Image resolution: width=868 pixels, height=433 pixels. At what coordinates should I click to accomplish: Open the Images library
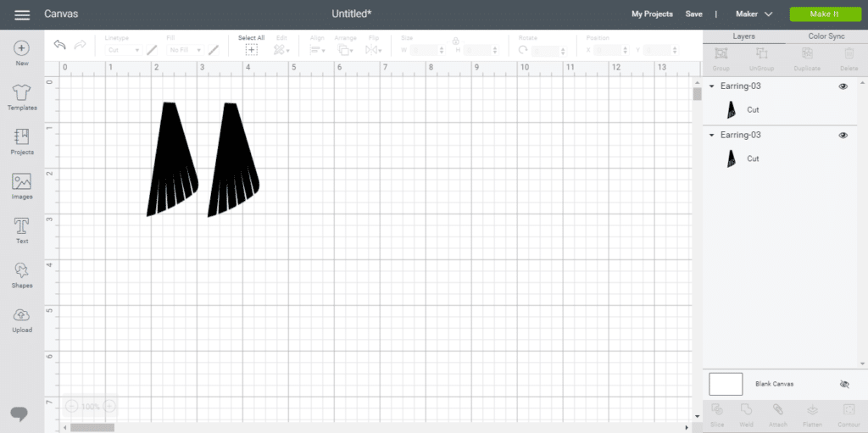(22, 182)
